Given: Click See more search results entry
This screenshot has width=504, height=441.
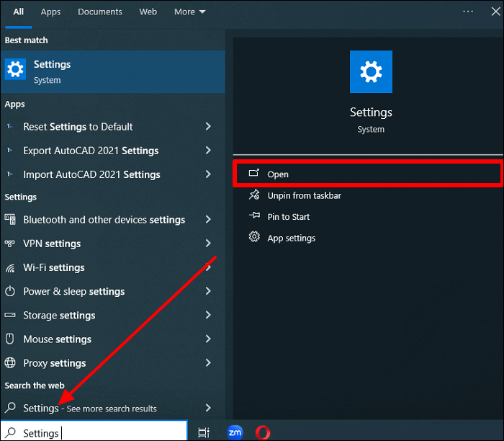Looking at the screenshot, I should coord(113,408).
